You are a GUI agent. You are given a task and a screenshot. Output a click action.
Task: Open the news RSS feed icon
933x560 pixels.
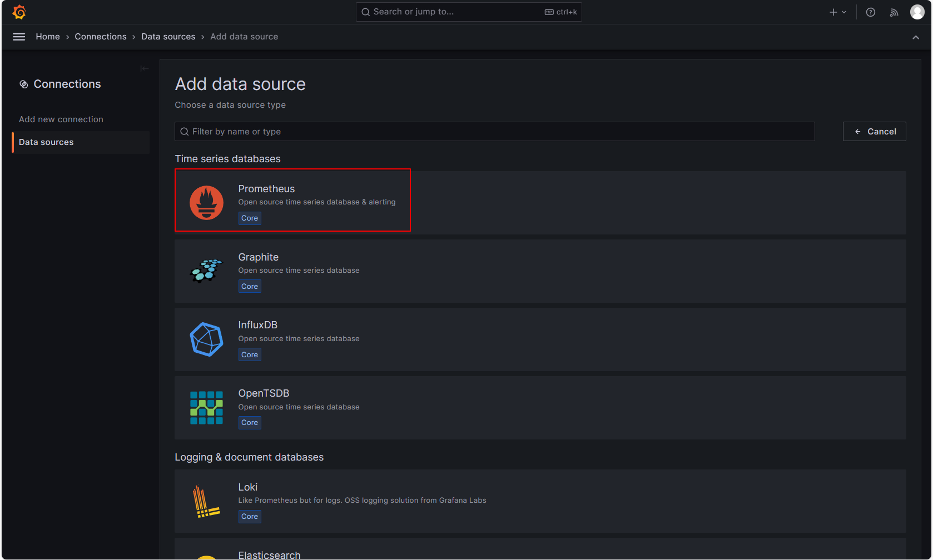[894, 12]
